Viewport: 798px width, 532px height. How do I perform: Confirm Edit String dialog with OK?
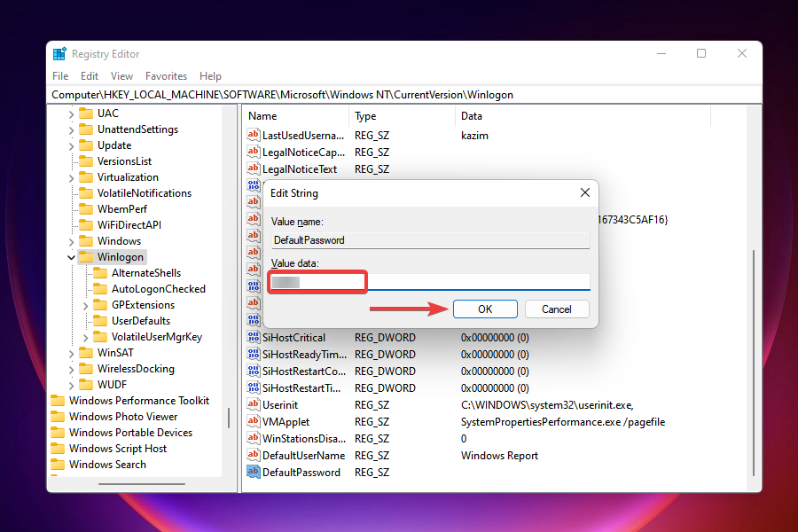point(485,309)
